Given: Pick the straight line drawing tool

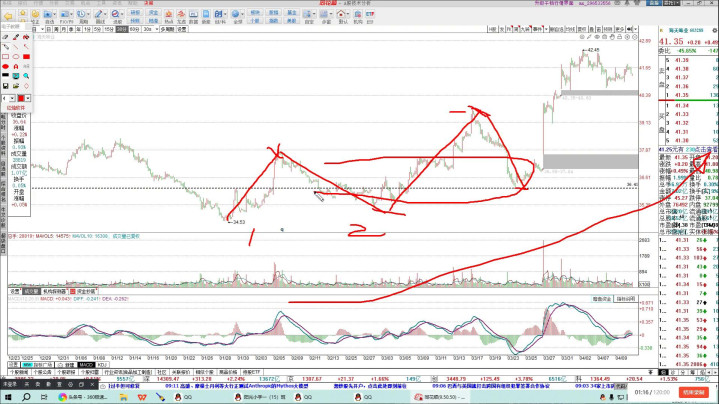Looking at the screenshot, I should tap(16, 47).
